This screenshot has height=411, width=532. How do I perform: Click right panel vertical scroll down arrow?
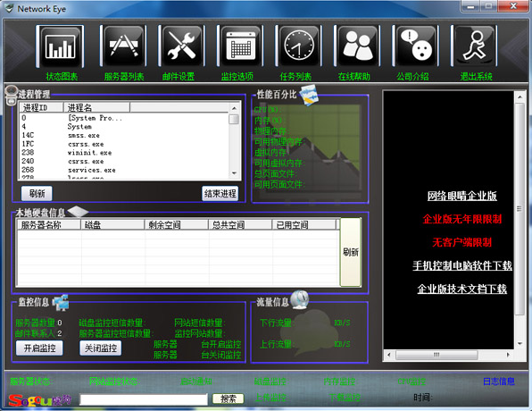click(520, 344)
